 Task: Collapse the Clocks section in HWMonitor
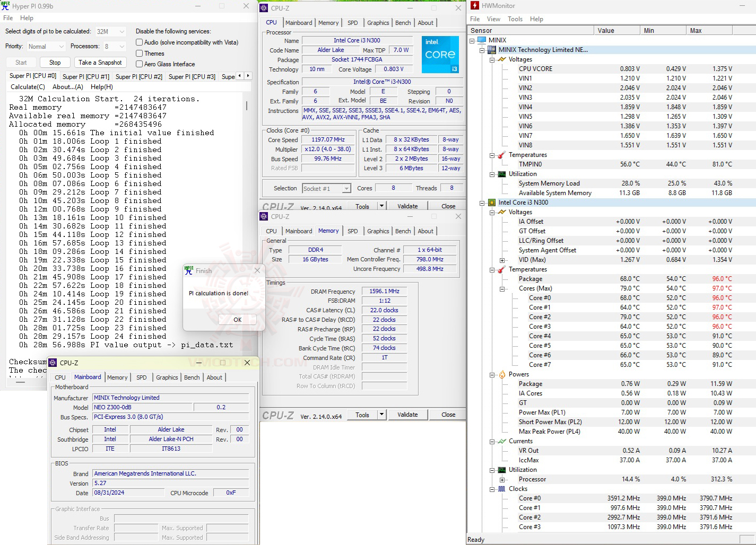[492, 489]
